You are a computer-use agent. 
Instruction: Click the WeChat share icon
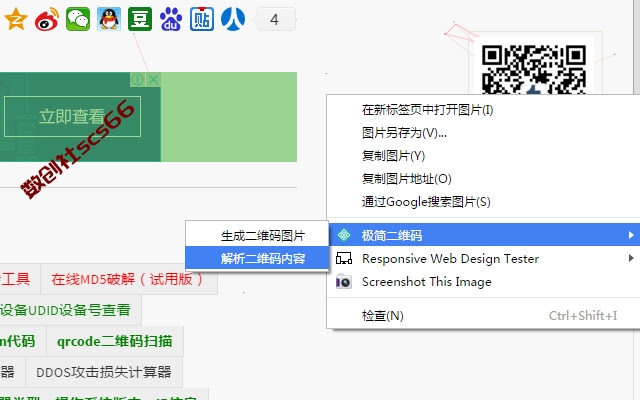[78, 19]
